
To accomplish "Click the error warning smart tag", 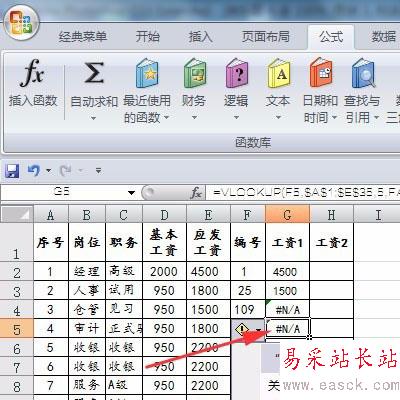I will (242, 329).
